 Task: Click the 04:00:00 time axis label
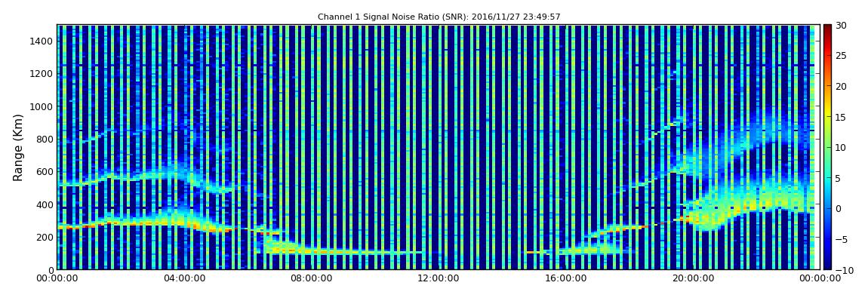[x=183, y=279]
